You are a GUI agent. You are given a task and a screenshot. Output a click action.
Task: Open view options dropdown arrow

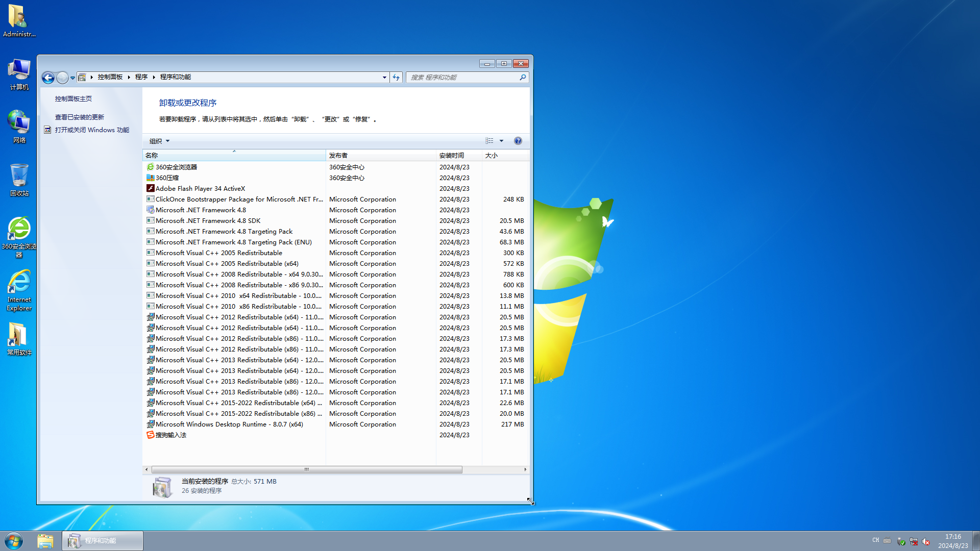pyautogui.click(x=501, y=141)
